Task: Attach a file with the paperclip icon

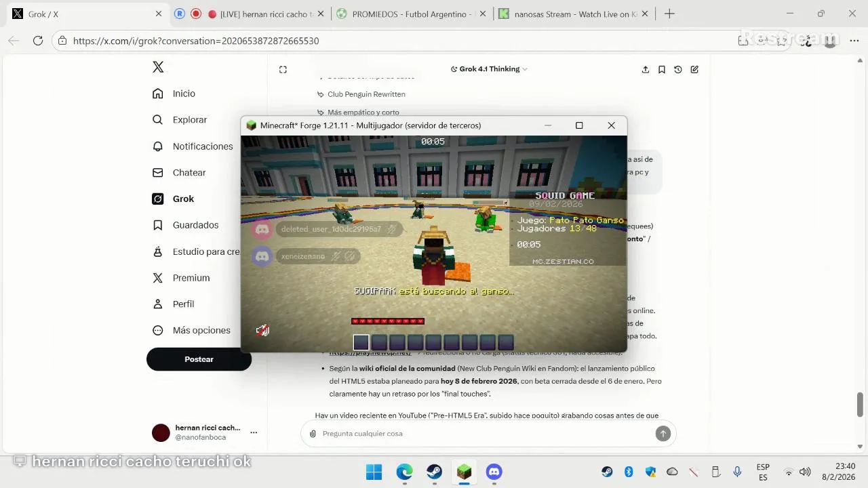Action: click(313, 434)
